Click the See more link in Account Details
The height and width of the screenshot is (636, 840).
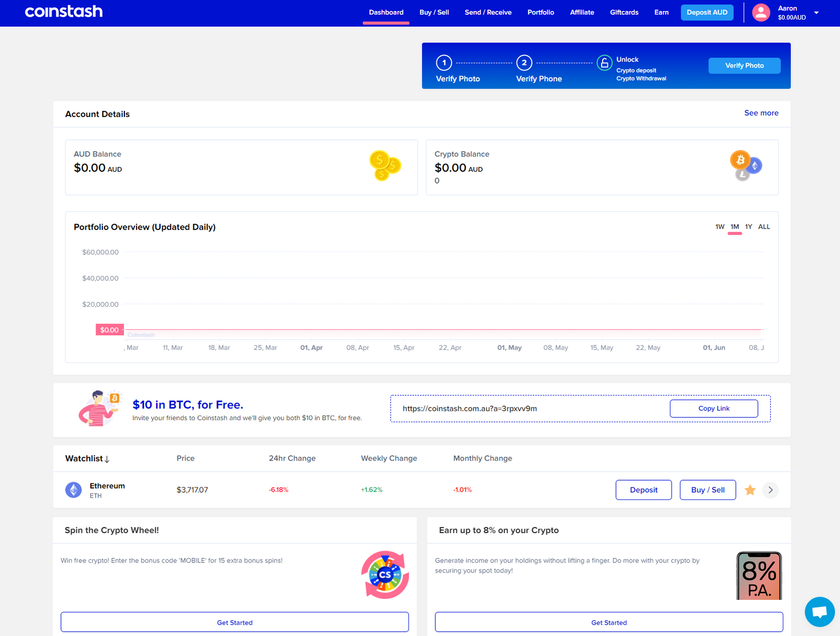pos(761,113)
